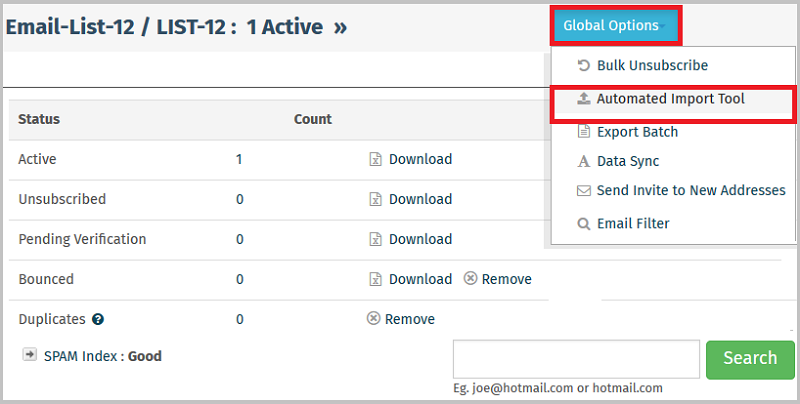The width and height of the screenshot is (800, 404).
Task: Click the Email-List-12 / LIST-12 heading
Action: pyautogui.click(x=121, y=27)
